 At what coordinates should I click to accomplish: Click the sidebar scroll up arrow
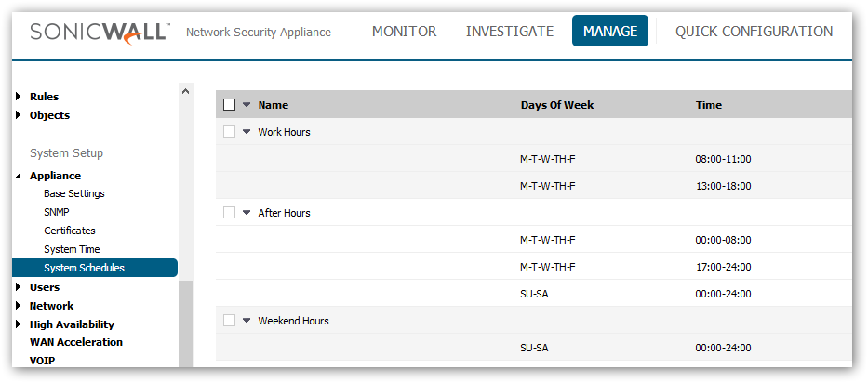point(186,91)
